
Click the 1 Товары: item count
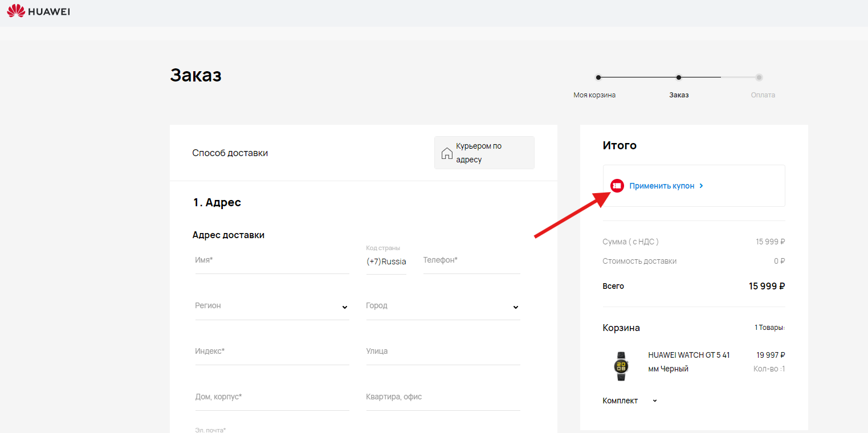769,328
